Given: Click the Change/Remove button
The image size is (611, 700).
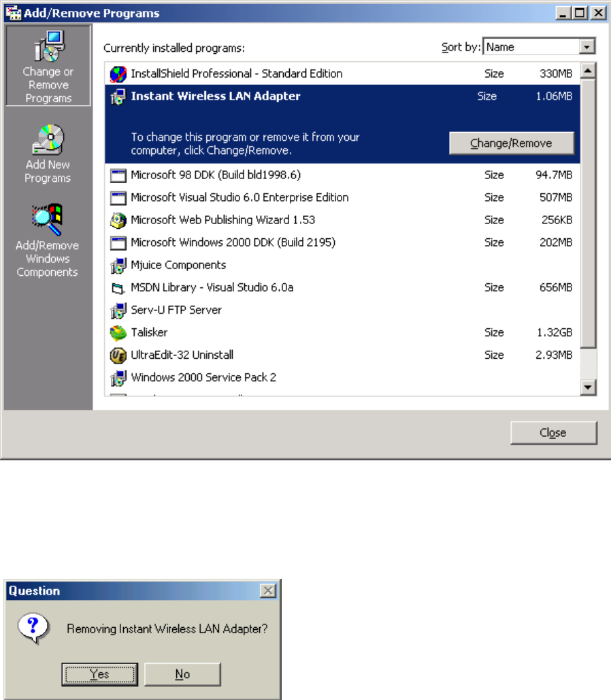Looking at the screenshot, I should click(x=511, y=143).
